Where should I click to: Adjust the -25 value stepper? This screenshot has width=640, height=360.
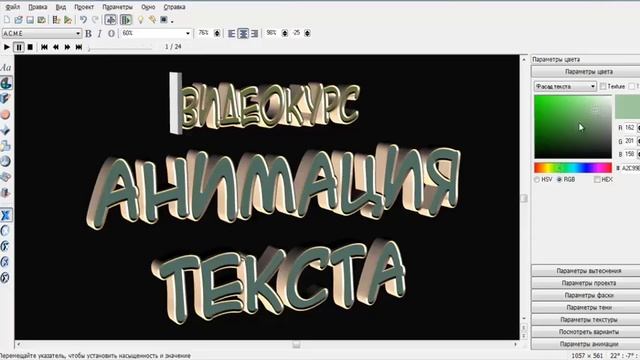(307, 33)
